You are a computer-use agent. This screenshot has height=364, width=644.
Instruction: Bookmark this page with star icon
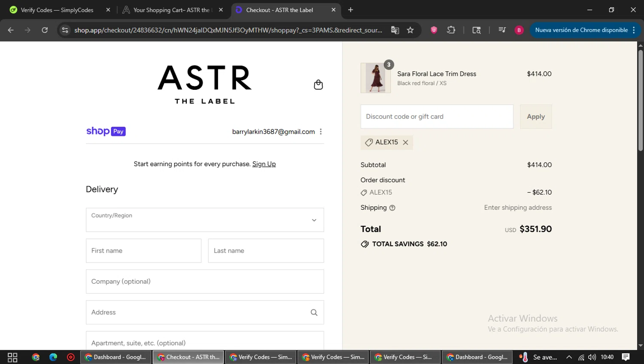click(x=410, y=30)
